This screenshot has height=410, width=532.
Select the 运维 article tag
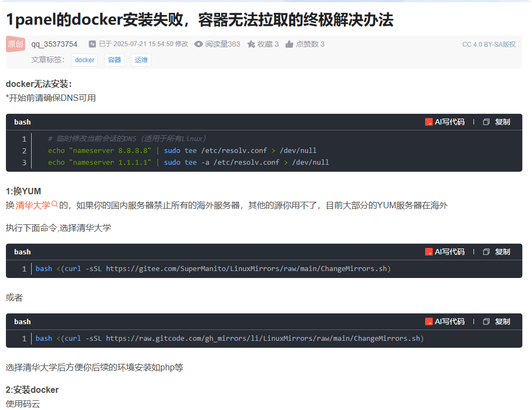pos(141,60)
